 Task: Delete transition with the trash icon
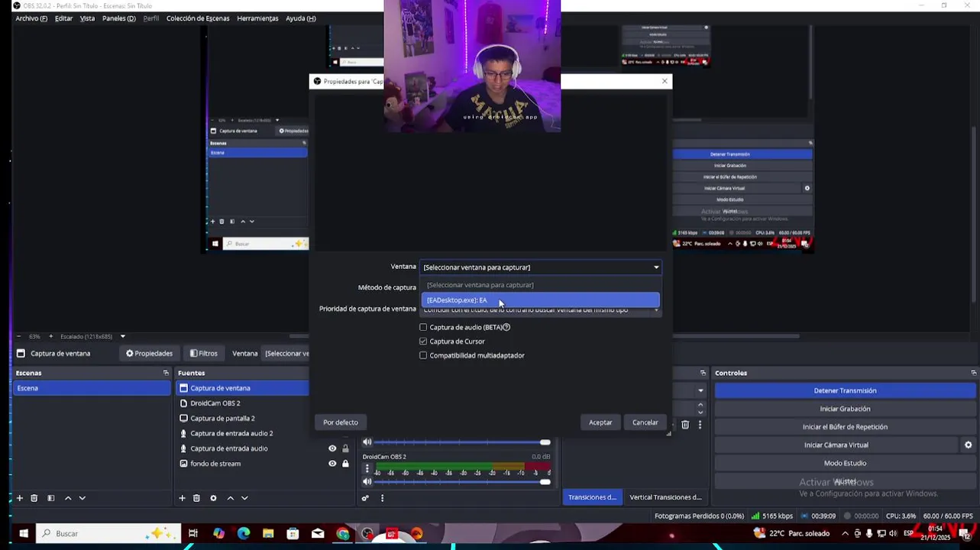pyautogui.click(x=685, y=425)
